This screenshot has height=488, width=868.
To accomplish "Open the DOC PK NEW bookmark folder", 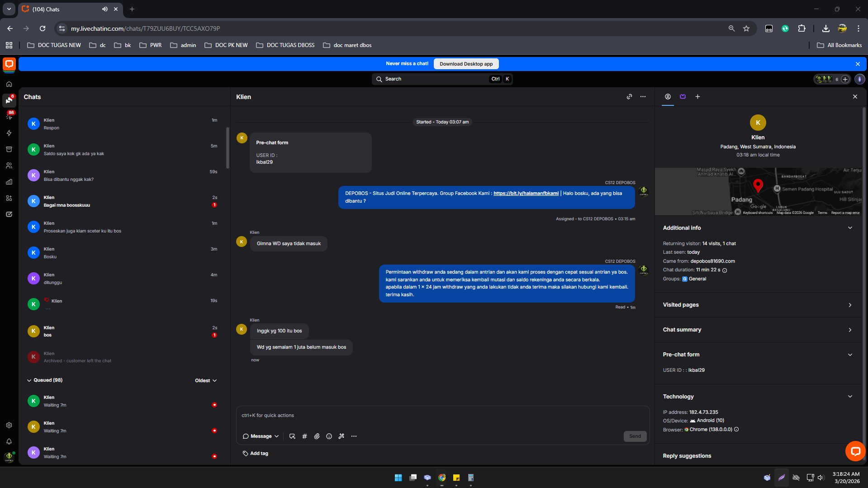I will pyautogui.click(x=226, y=45).
